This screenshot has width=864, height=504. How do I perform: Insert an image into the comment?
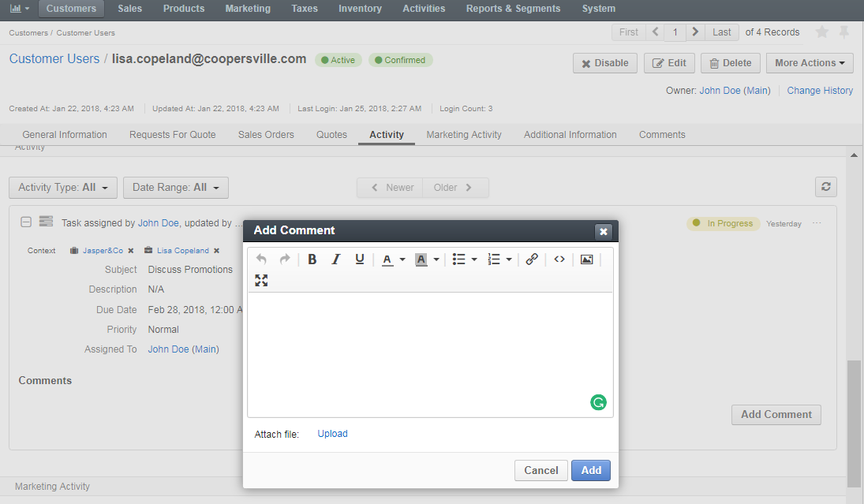coord(587,259)
